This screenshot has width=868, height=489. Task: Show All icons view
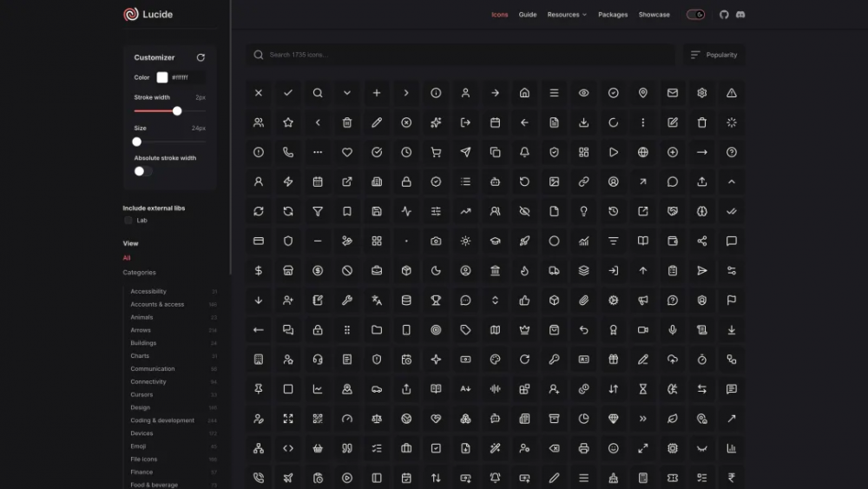[127, 258]
